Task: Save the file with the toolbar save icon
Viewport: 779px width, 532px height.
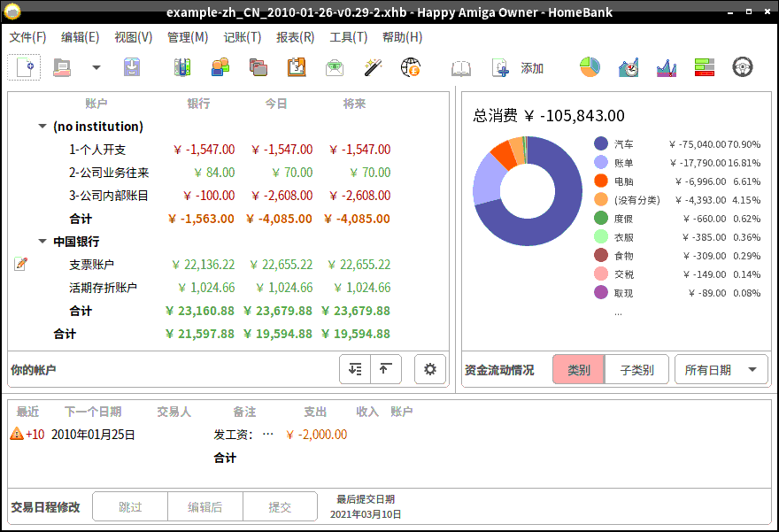Action: (x=132, y=67)
